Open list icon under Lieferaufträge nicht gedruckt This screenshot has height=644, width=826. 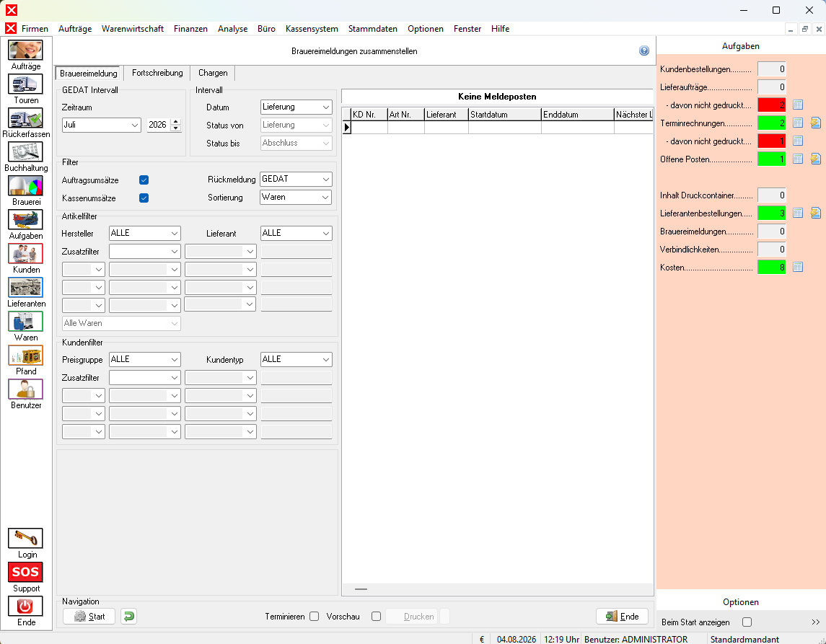[798, 105]
